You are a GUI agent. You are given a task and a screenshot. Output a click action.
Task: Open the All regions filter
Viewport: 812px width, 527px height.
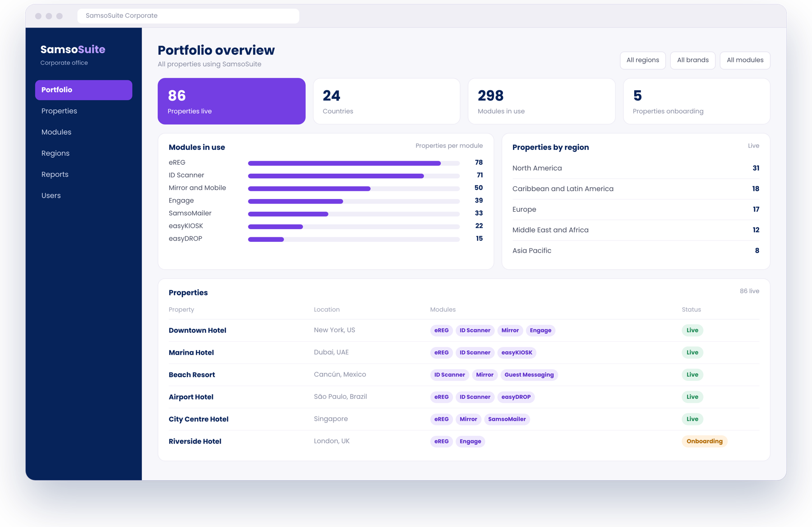pos(642,60)
